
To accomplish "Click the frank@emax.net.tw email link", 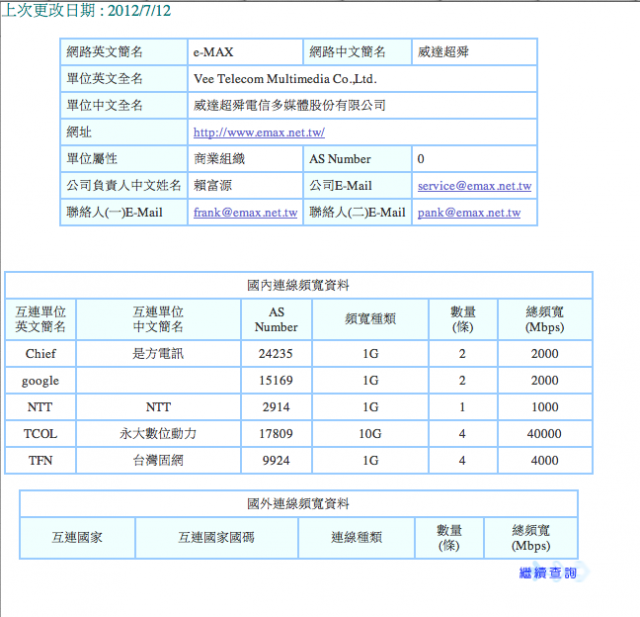I will click(x=245, y=213).
